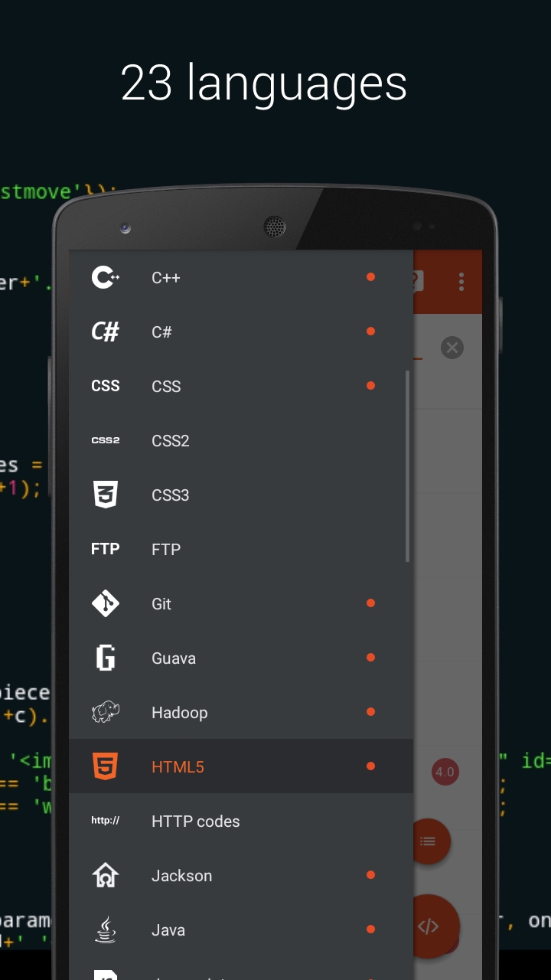Open the HTTP codes entry
Screen dimensions: 551x980
[x=241, y=821]
